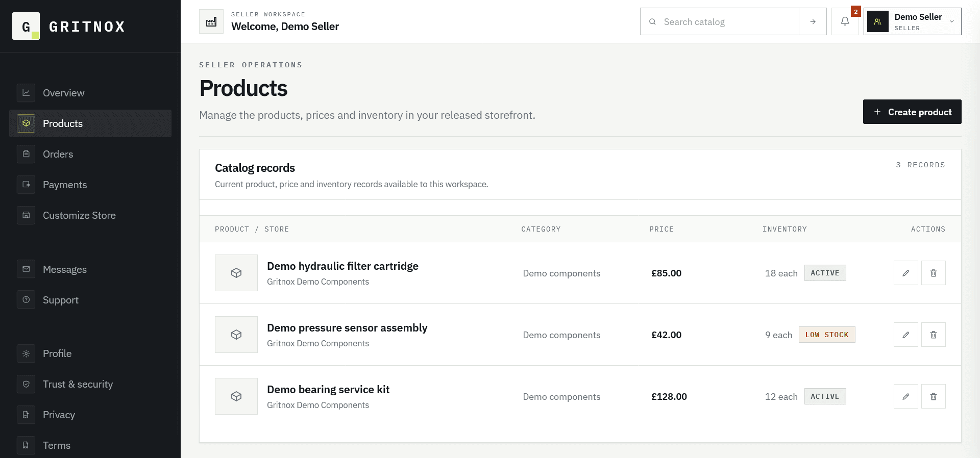The image size is (980, 458).
Task: Click the Demo Seller avatar icon
Action: coord(878,21)
